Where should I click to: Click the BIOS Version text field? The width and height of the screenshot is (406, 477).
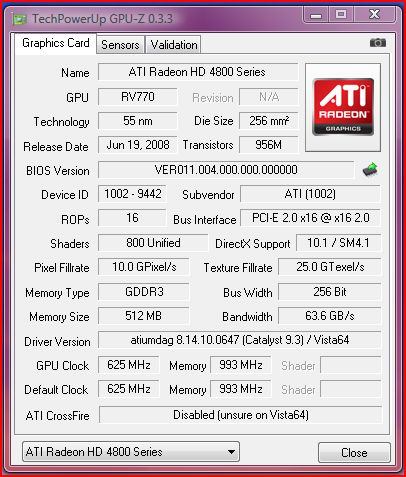coord(226,170)
